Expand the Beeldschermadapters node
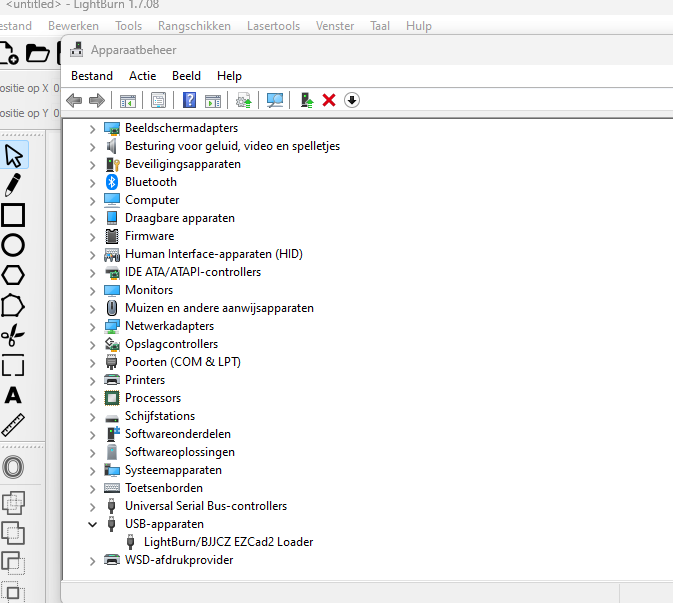This screenshot has height=603, width=673. point(92,128)
